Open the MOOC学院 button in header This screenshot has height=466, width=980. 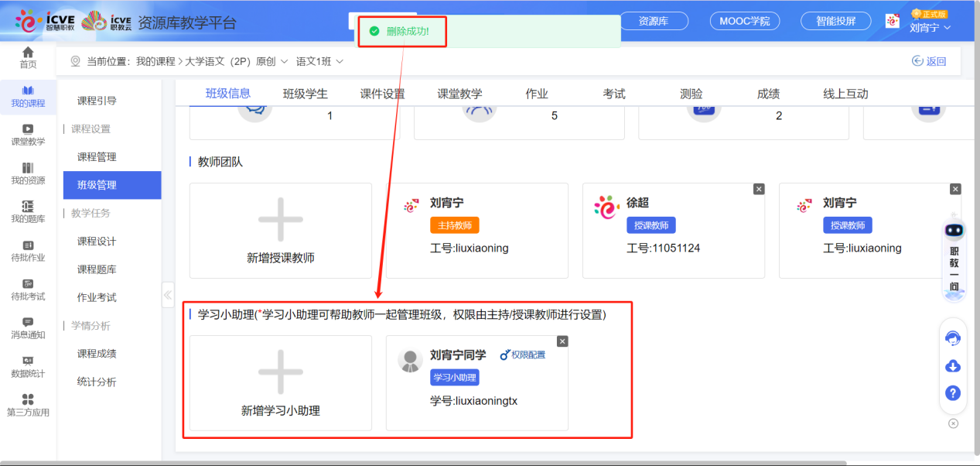744,22
